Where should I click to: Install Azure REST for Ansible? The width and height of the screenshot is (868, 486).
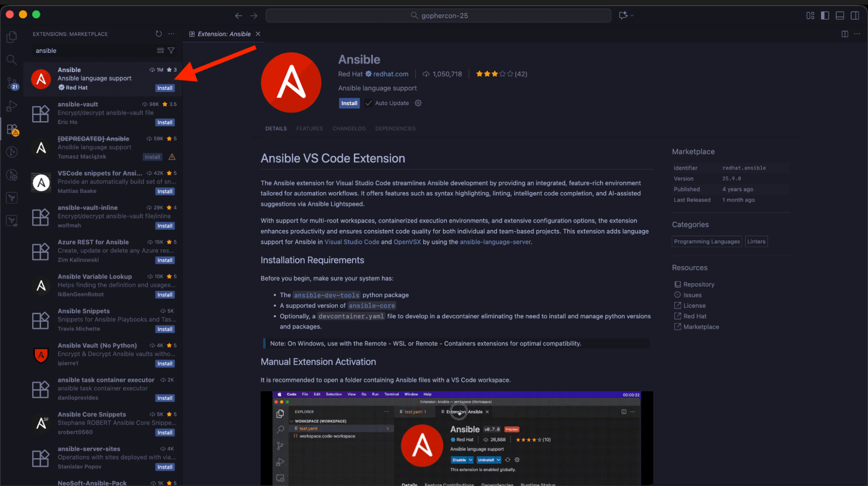(165, 261)
